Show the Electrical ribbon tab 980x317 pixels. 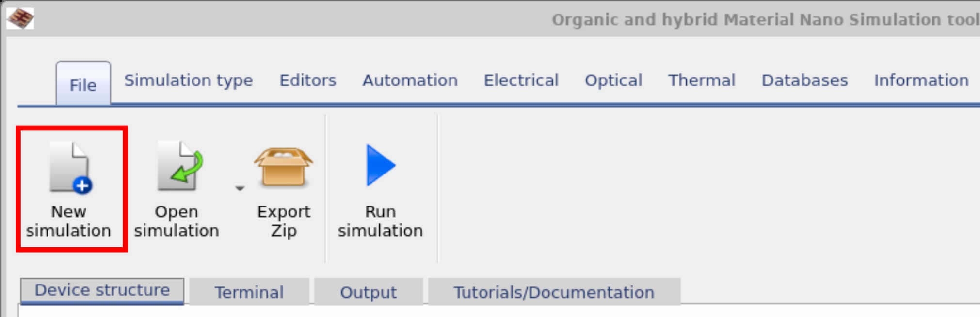pos(521,80)
